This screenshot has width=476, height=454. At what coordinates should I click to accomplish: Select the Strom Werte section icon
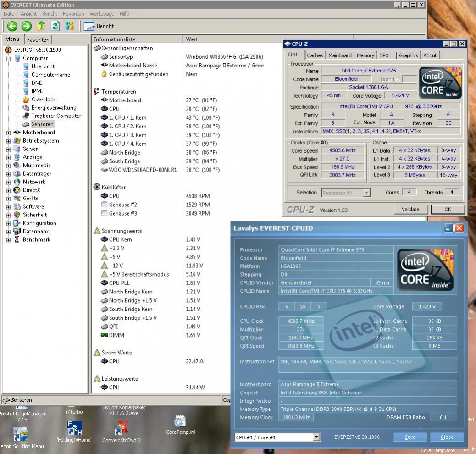point(97,352)
